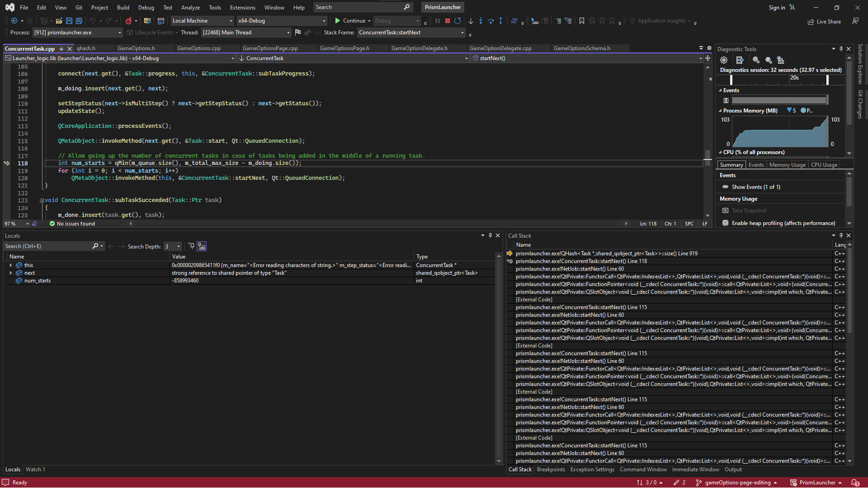Screen dimensions: 868x488
Task: Select the Step Over debugging icon
Action: [x=491, y=21]
